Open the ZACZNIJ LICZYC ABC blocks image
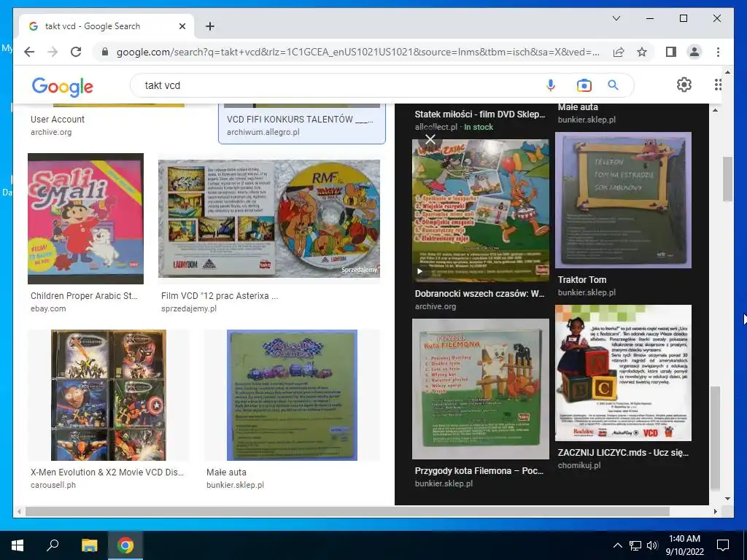 623,373
